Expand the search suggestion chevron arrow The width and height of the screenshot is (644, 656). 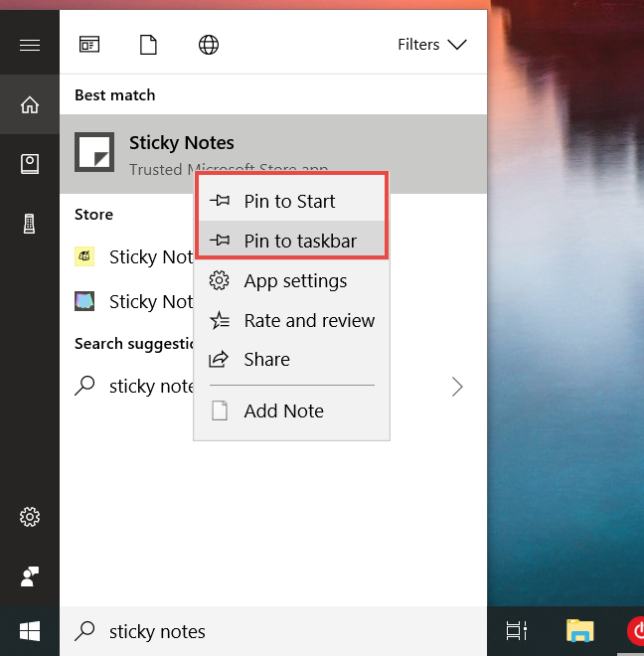457,387
